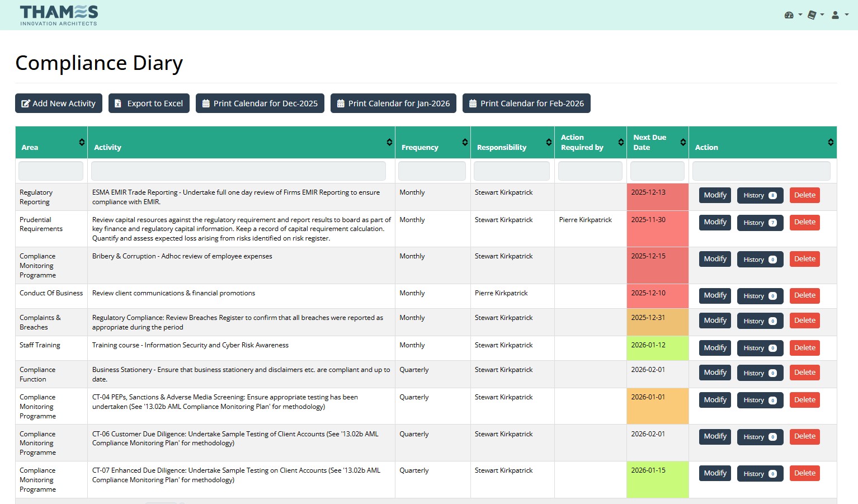Click the sort arrows on the Activity column
858x504 pixels.
click(x=389, y=142)
